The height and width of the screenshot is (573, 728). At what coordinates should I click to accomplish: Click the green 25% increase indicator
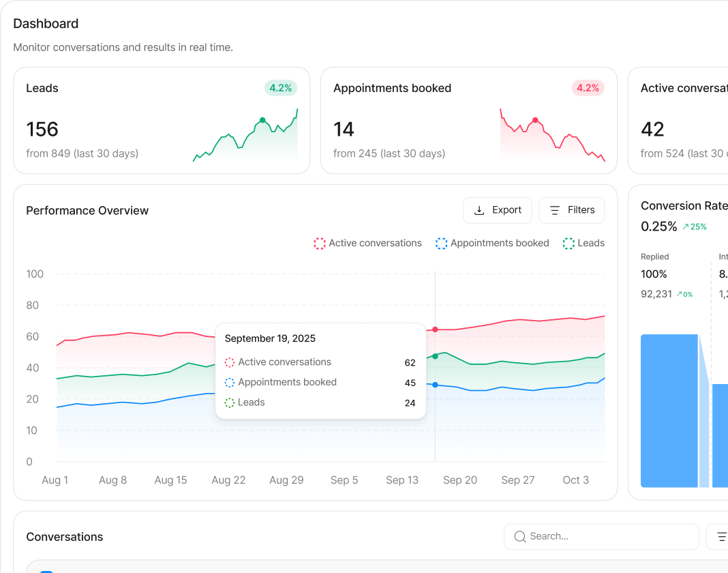[695, 226]
